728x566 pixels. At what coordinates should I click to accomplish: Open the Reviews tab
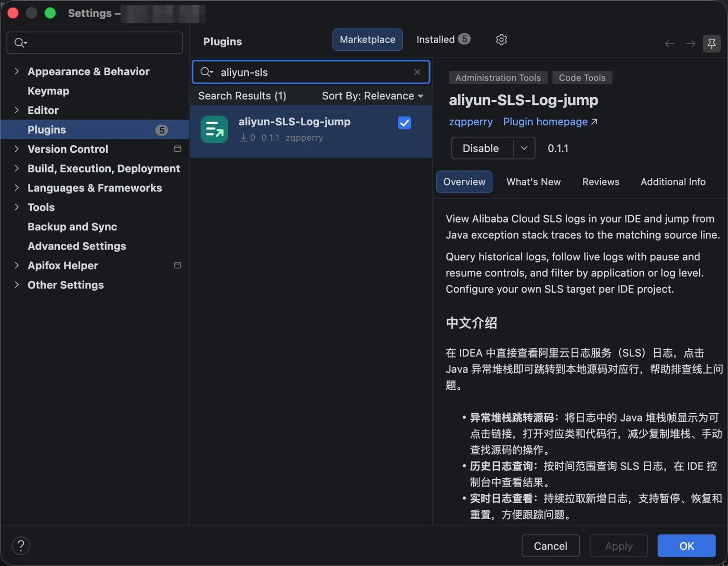[x=601, y=182]
